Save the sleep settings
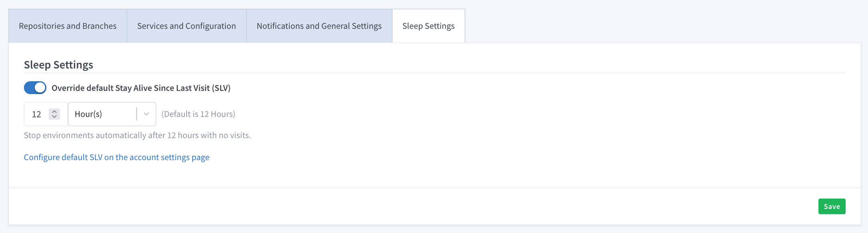Viewport: 868px width, 233px height. coord(832,207)
